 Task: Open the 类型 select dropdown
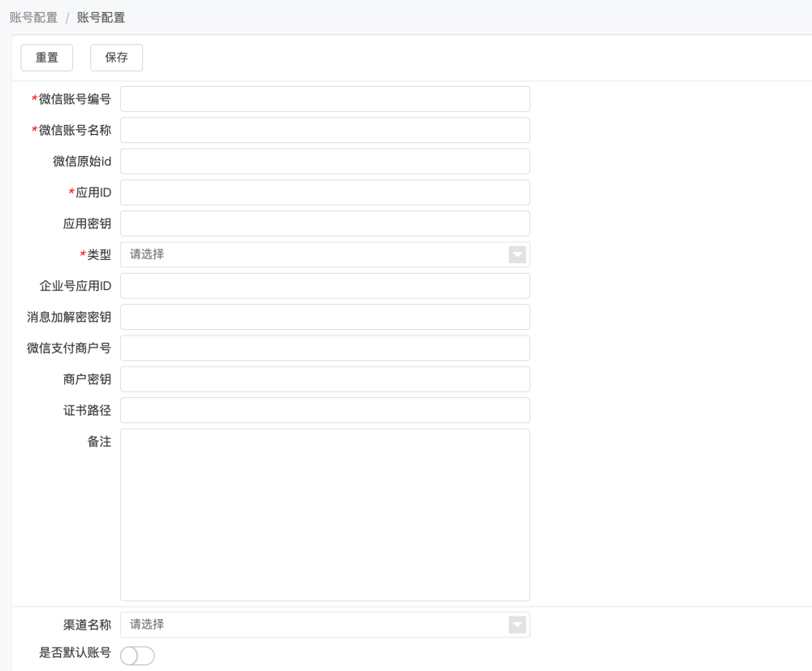[x=326, y=254]
